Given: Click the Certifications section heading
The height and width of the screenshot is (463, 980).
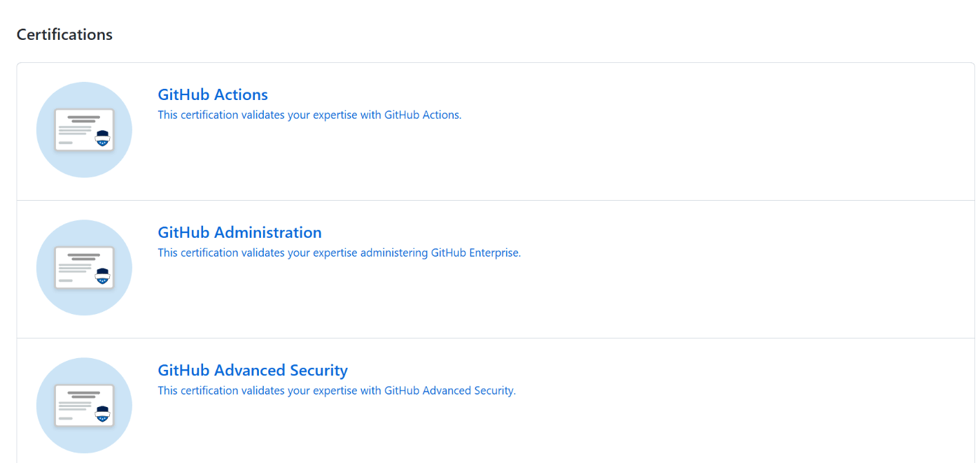Looking at the screenshot, I should pyautogui.click(x=64, y=34).
